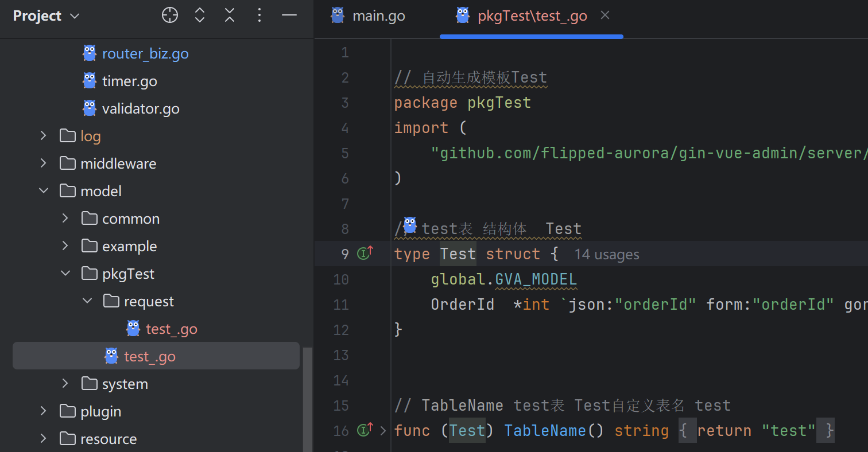Expand the plugin folder
868x452 pixels.
pyautogui.click(x=43, y=411)
